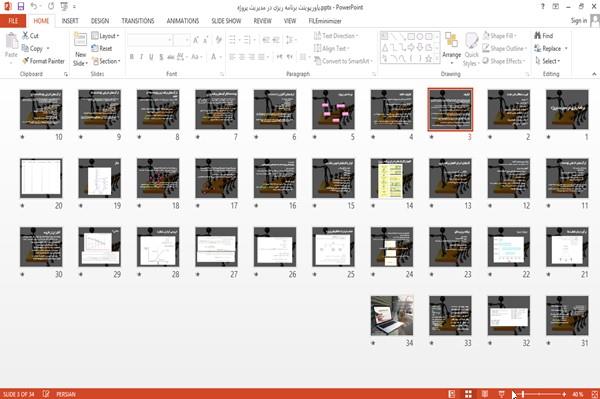Click the Save icon in quick access toolbar
This screenshot has width=600, height=399.
[21, 7]
